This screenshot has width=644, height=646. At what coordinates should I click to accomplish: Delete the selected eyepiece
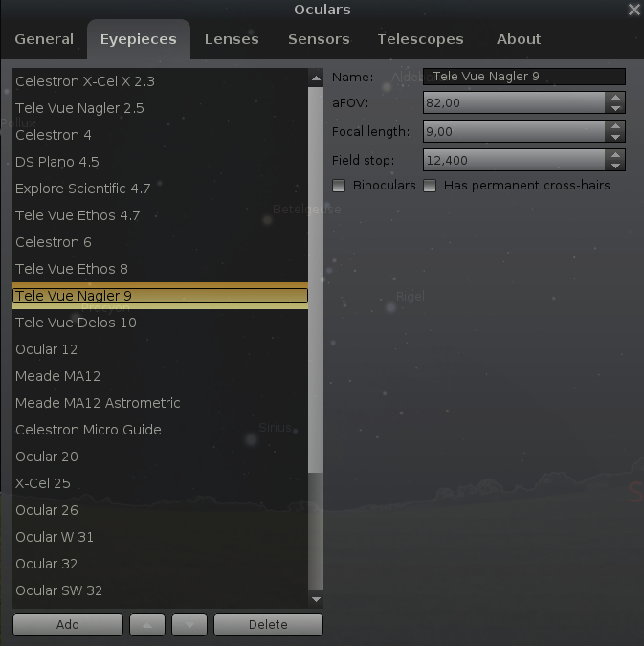268,625
